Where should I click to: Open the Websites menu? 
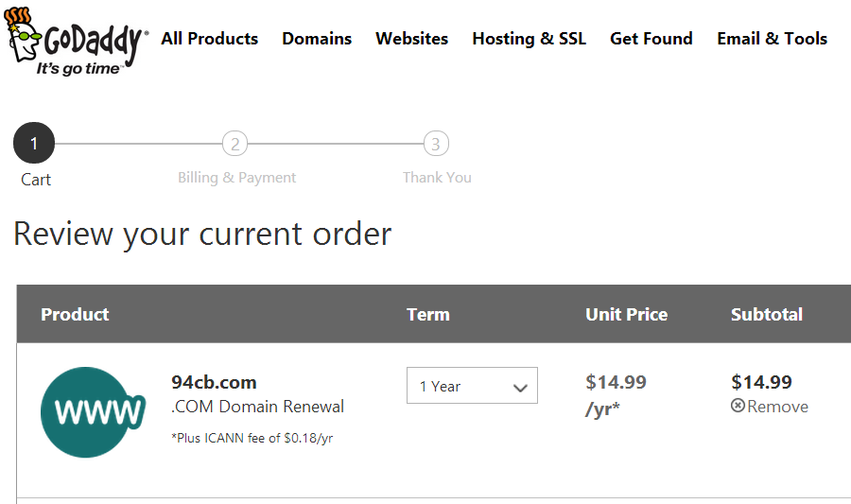point(412,39)
